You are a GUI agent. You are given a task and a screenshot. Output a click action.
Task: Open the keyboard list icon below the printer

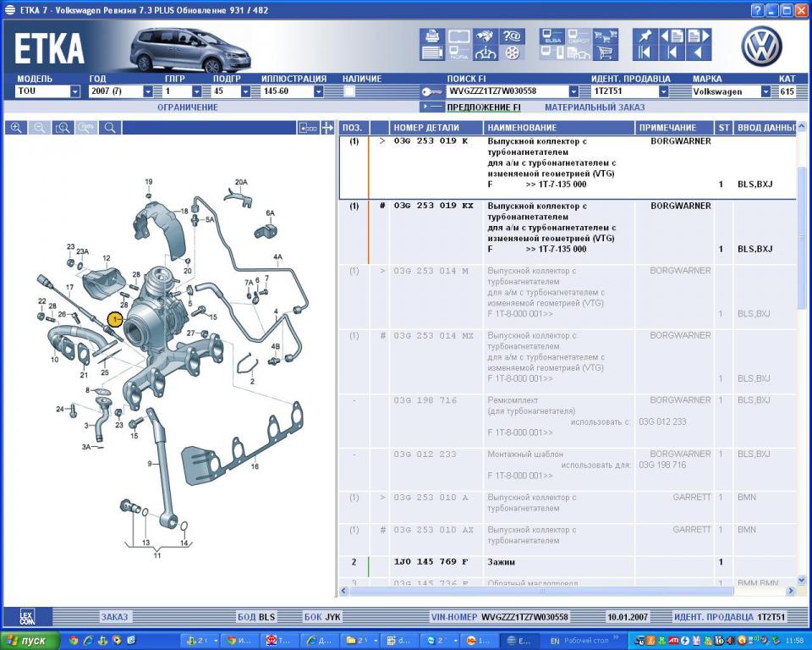coord(432,52)
